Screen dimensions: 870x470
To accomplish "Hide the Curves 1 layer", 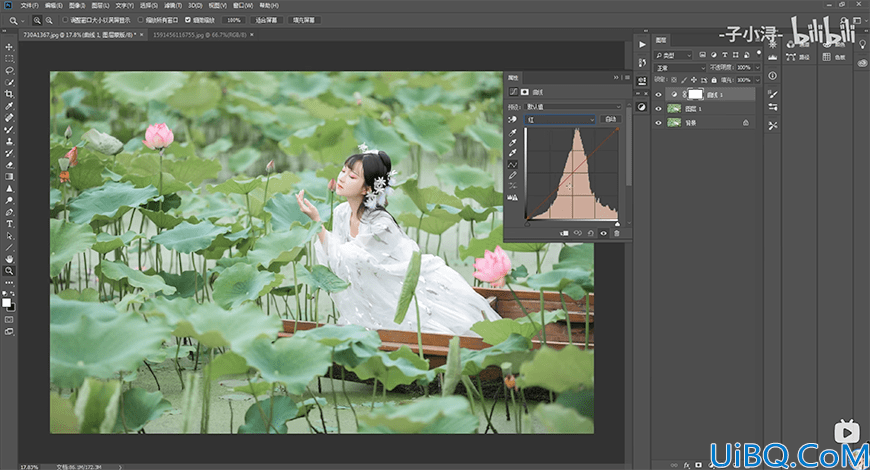I will (x=659, y=95).
